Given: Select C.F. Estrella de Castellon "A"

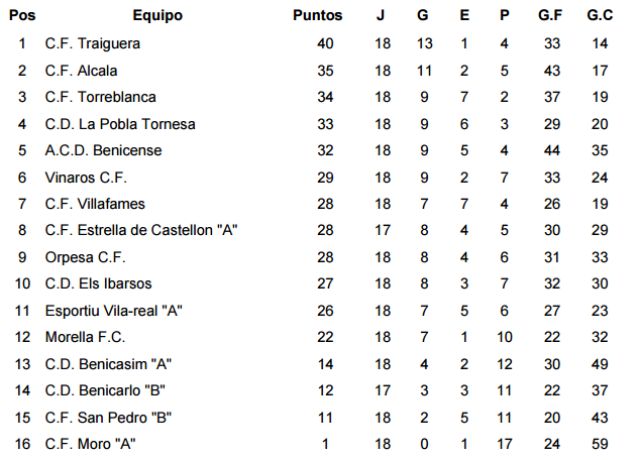Looking at the screenshot, I should pyautogui.click(x=141, y=231).
